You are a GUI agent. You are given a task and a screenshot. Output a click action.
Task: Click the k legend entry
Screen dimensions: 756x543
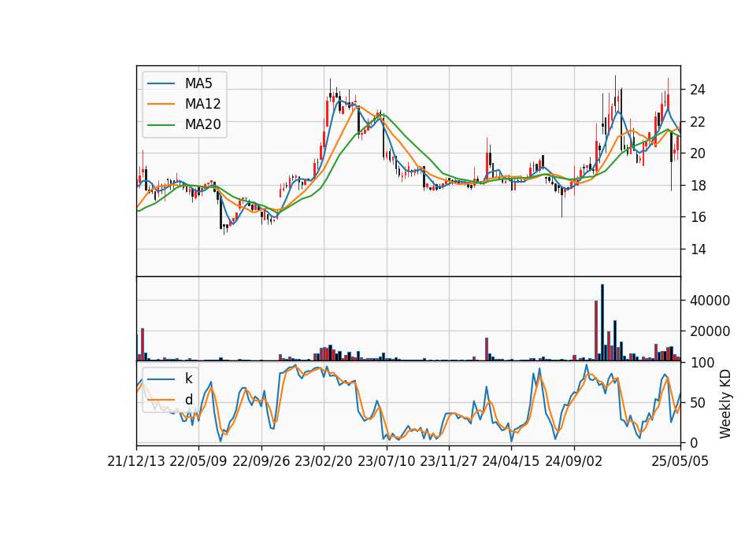coord(170,379)
